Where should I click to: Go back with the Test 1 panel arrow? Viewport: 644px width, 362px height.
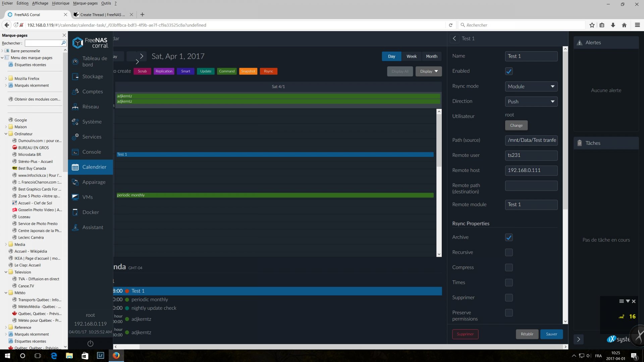coord(454,39)
